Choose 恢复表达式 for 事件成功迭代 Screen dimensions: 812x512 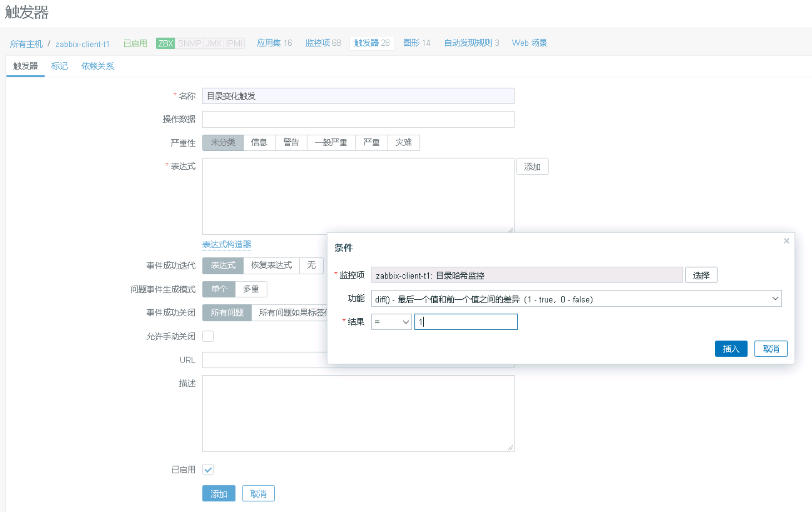pyautogui.click(x=272, y=265)
